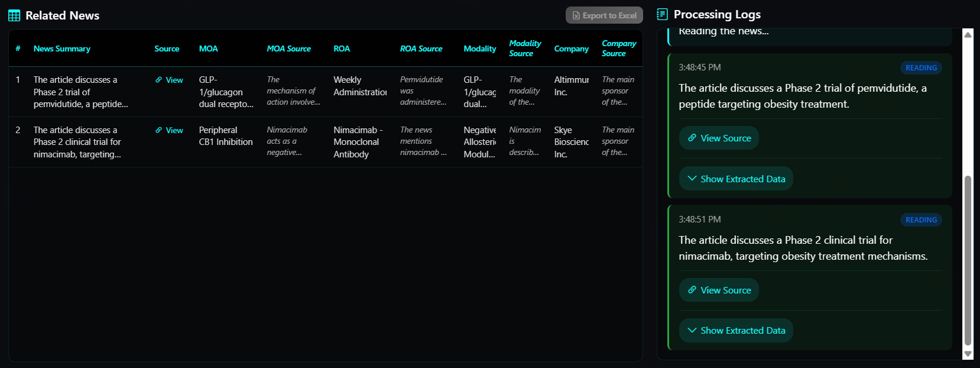Click the logs scrollbar up arrow
The width and height of the screenshot is (980, 368).
pos(968,34)
